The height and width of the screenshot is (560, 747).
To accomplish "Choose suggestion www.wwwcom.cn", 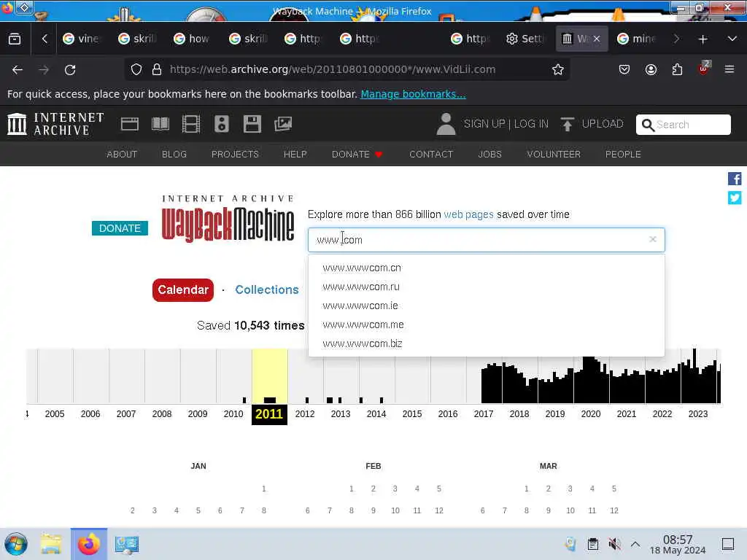I will coord(486,268).
